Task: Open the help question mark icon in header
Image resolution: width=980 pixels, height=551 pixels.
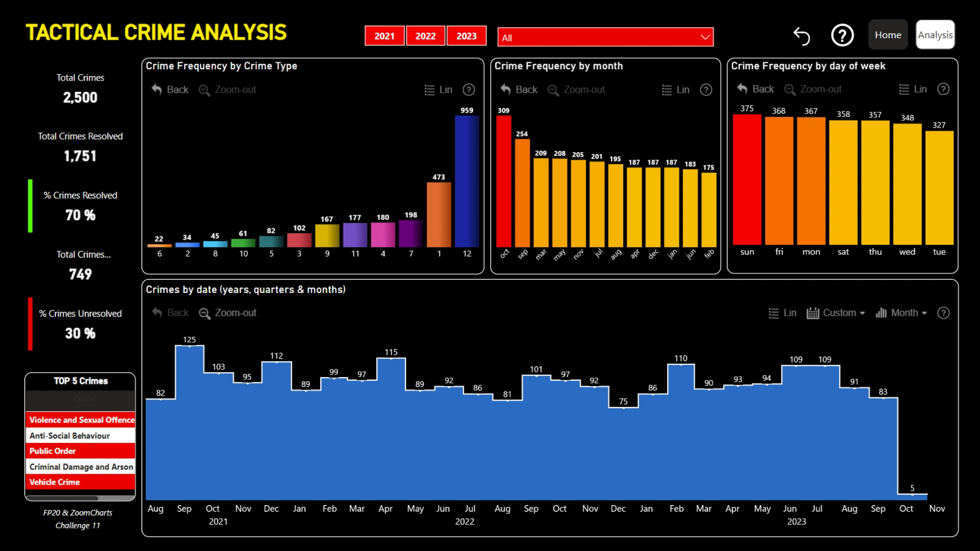Action: [842, 36]
